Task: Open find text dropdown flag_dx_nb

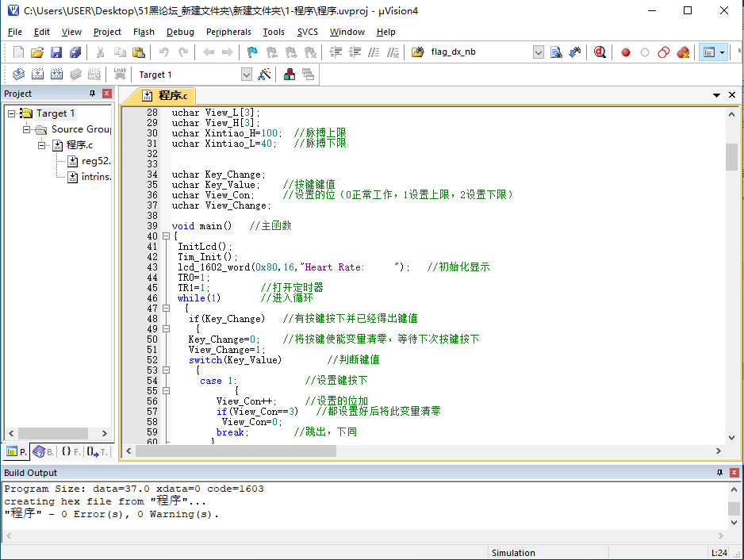Action: point(538,52)
